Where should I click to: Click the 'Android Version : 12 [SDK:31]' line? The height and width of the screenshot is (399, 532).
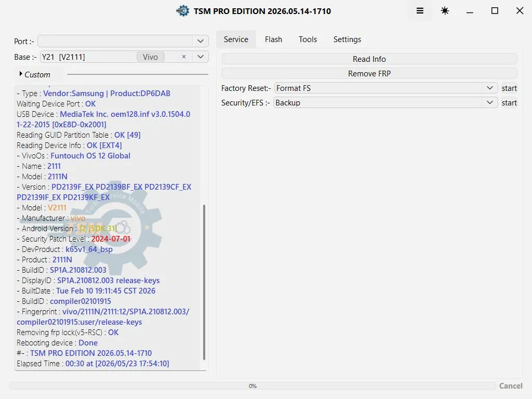pyautogui.click(x=66, y=229)
